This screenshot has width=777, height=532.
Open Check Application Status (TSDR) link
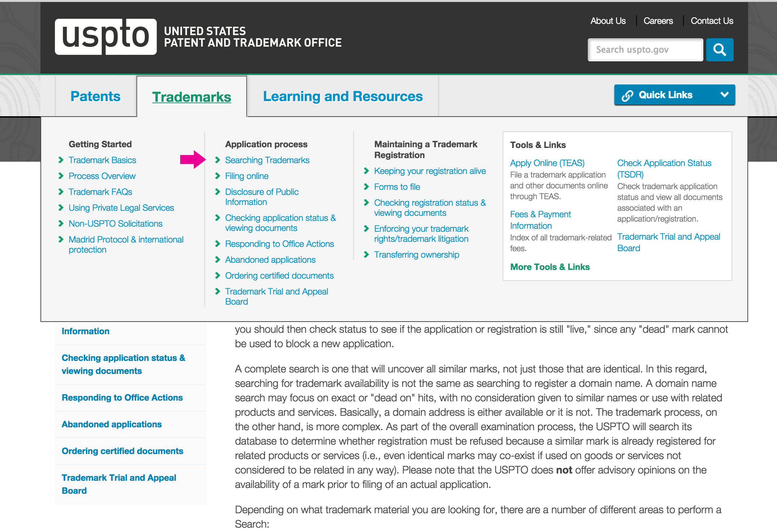(664, 169)
